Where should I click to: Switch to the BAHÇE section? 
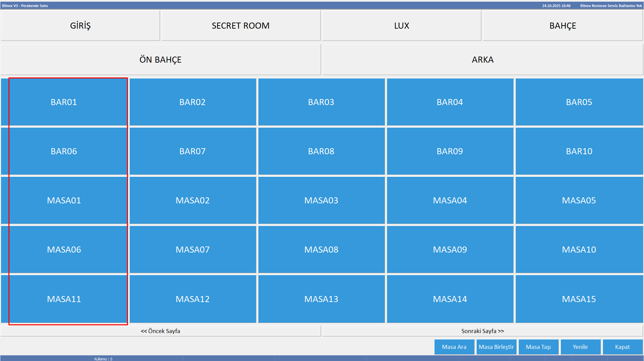pyautogui.click(x=562, y=26)
